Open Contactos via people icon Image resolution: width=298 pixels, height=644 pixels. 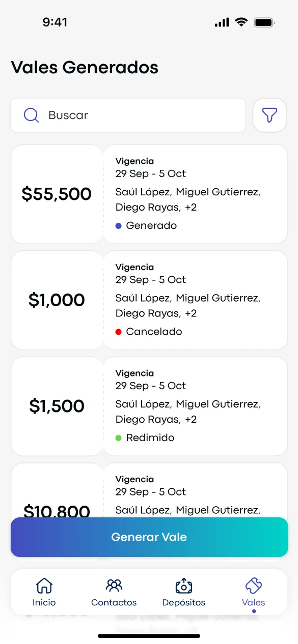[114, 586]
